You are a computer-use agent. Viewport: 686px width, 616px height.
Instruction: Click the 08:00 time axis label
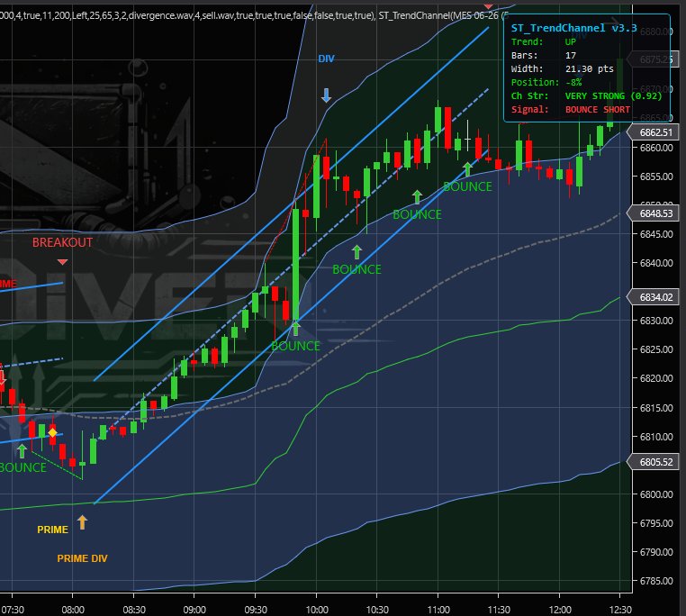click(x=73, y=610)
